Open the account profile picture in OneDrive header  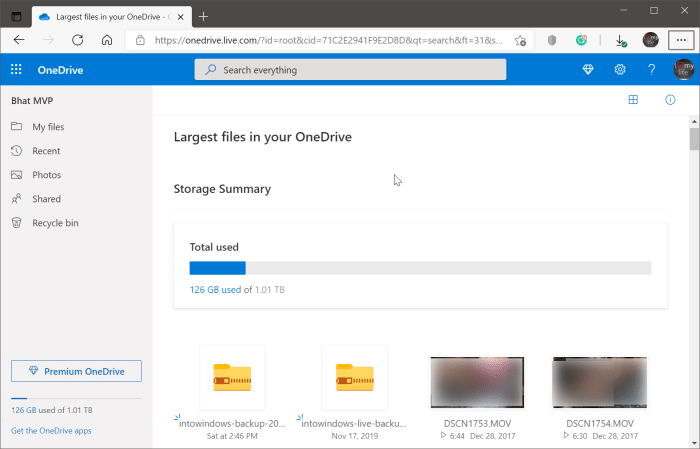coord(683,70)
